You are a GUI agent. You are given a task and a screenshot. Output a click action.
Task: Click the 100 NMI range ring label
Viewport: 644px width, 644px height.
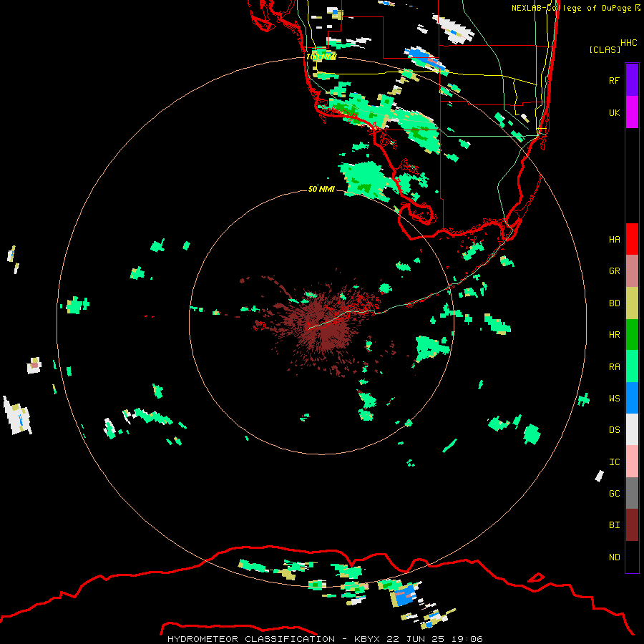321,57
